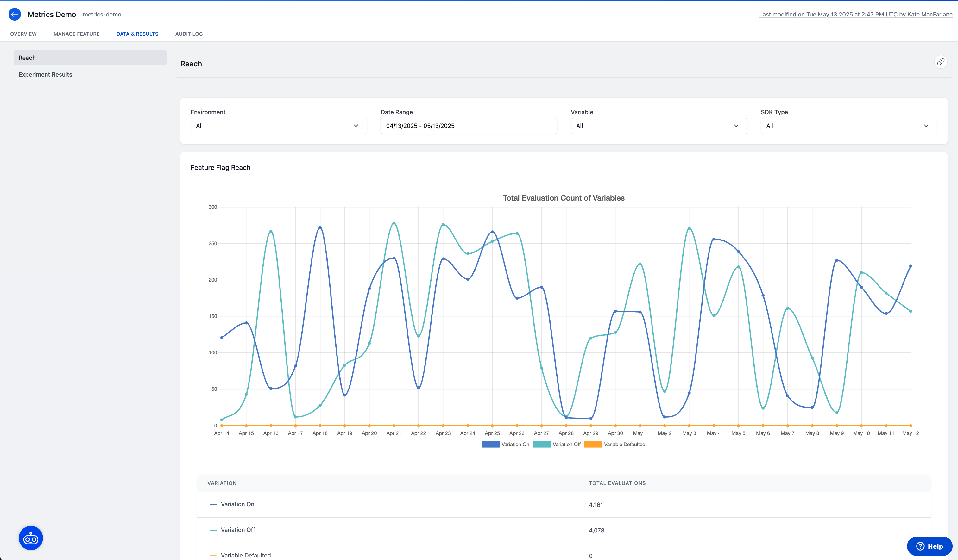The height and width of the screenshot is (560, 958).
Task: Go to the Audit Log tab
Action: [189, 34]
